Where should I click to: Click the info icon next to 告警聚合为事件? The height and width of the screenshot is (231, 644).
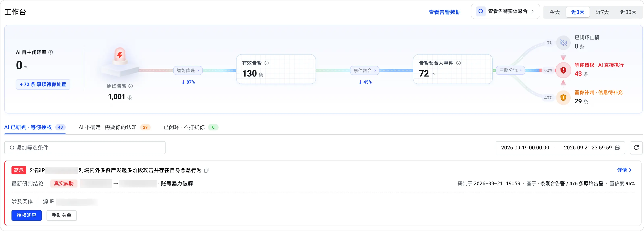click(x=459, y=63)
